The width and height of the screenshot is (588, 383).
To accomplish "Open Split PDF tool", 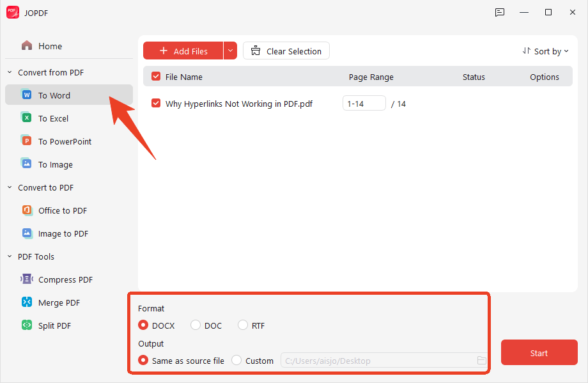I will [69, 325].
